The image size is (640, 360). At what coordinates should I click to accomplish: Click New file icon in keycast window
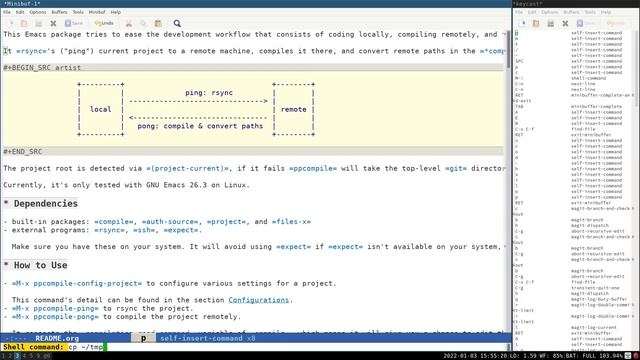click(523, 23)
